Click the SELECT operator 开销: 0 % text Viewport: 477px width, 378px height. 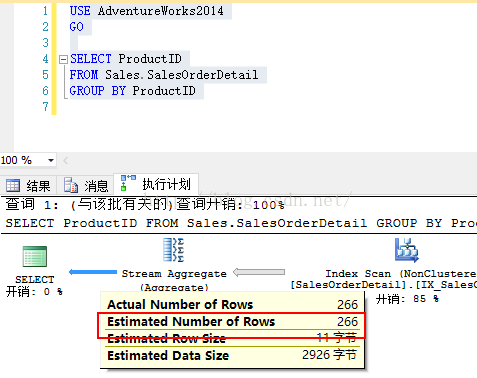pyautogui.click(x=34, y=292)
